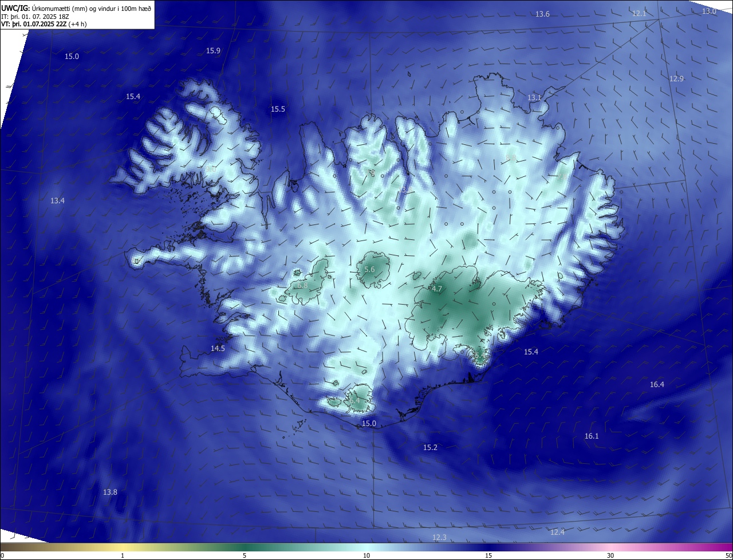Viewport: 733px width, 560px height.
Task: Click the initial time line "IT: þri. 01. 07. 2025 18Z"
Action: [x=36, y=16]
